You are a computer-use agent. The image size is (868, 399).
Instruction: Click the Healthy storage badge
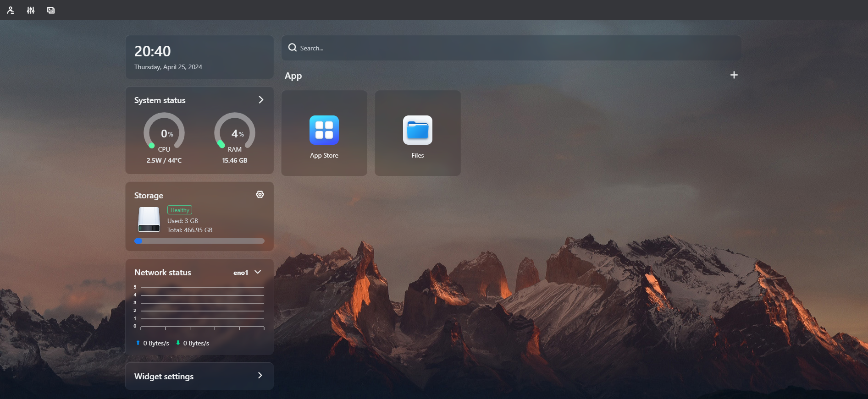click(180, 210)
